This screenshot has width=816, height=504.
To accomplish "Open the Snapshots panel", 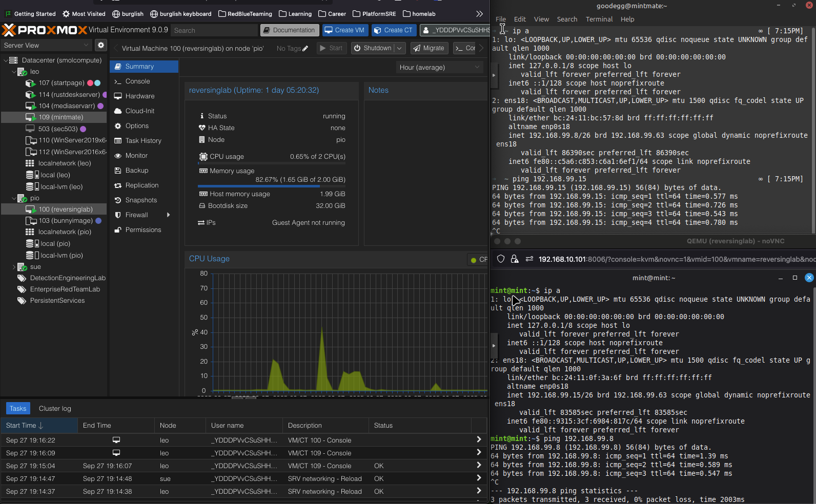I will click(141, 200).
